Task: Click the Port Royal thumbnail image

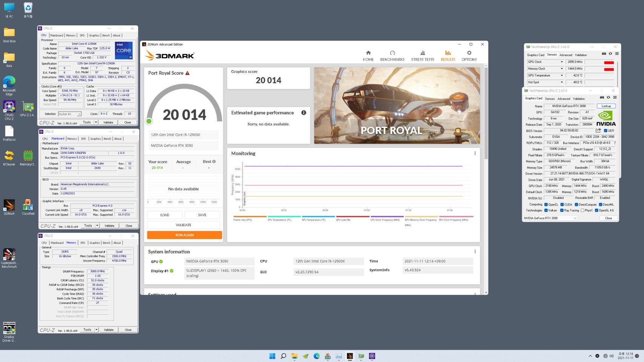Action: pyautogui.click(x=397, y=106)
